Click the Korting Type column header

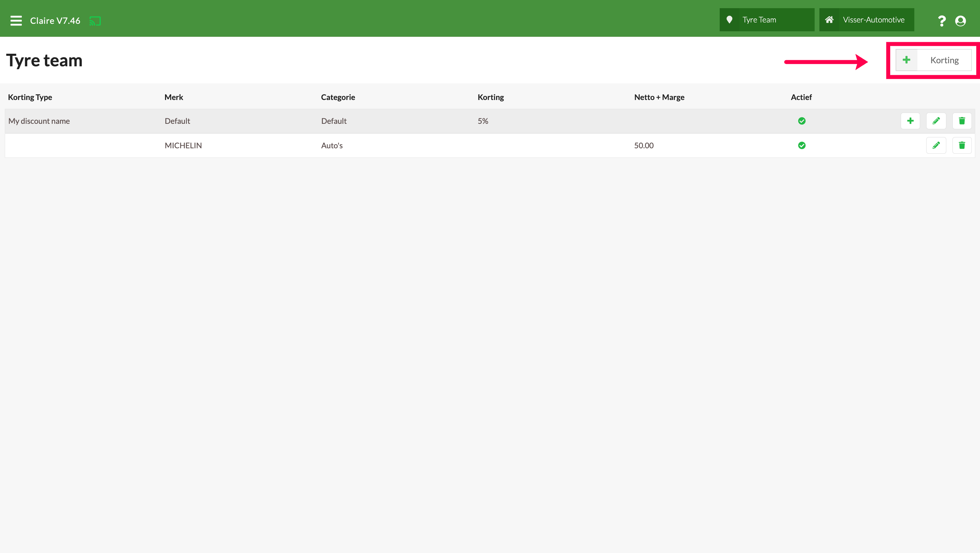[x=30, y=97]
